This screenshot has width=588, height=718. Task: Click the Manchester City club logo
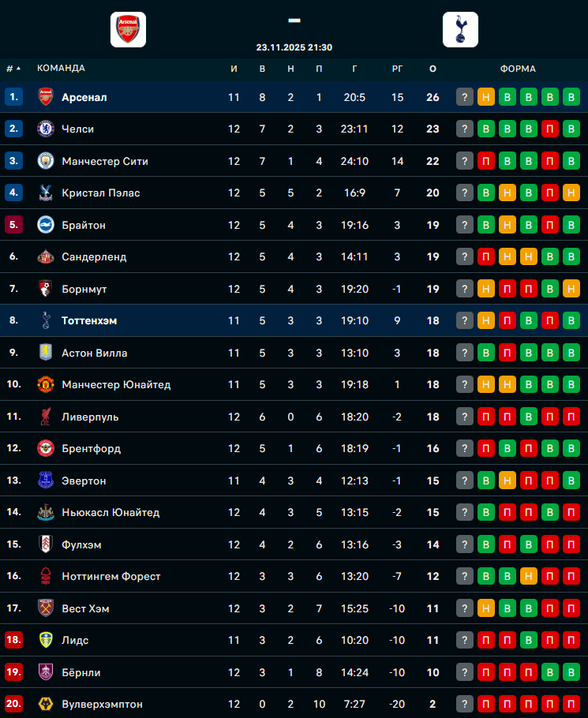click(x=45, y=161)
